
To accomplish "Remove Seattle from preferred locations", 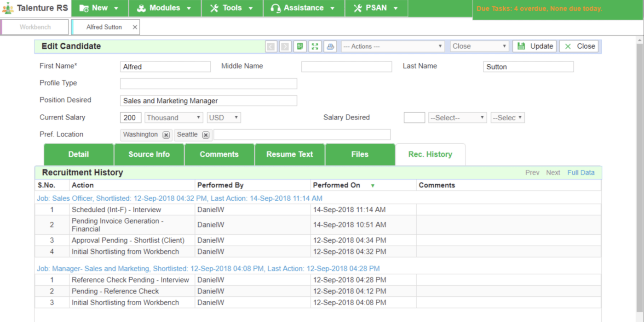I will point(206,135).
